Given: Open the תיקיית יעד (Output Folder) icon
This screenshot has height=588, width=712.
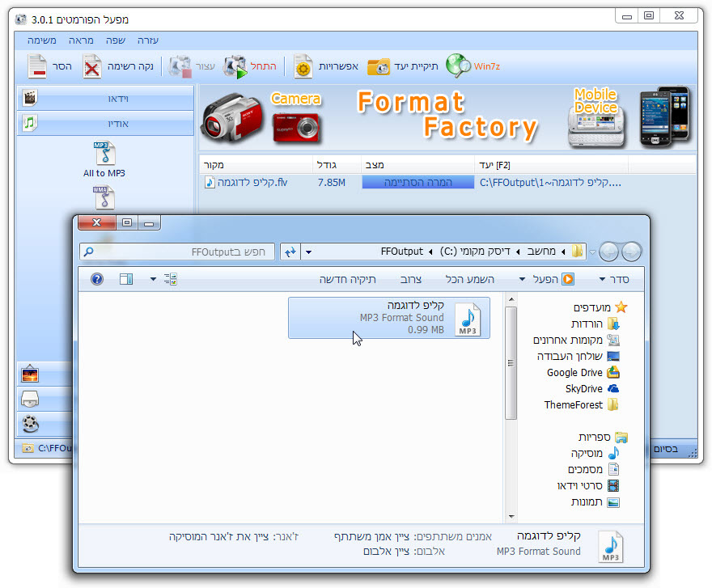Looking at the screenshot, I should [x=379, y=67].
